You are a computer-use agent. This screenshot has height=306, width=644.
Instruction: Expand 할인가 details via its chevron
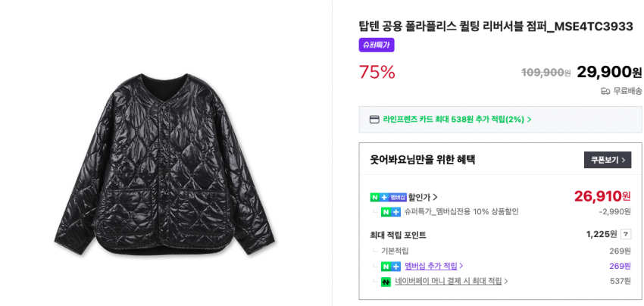coord(435,197)
